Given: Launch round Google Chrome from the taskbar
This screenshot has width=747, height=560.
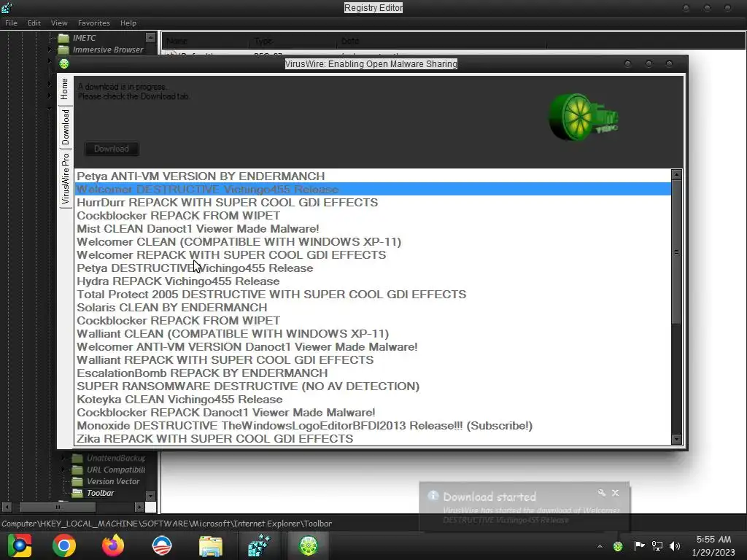Looking at the screenshot, I should (x=64, y=545).
